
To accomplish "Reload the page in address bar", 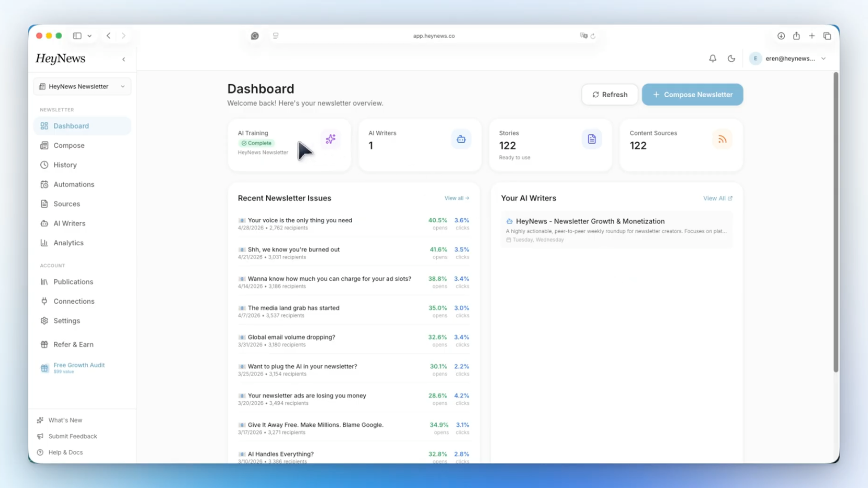I will 593,36.
